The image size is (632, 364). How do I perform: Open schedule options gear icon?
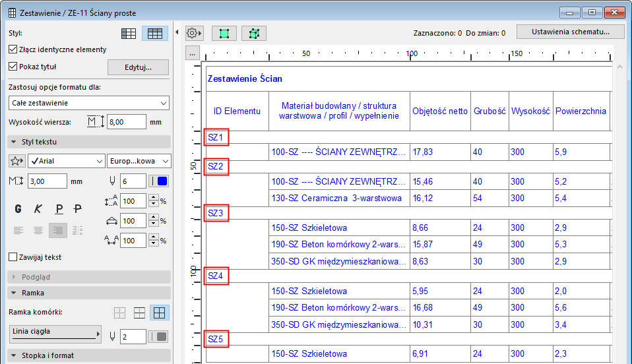[194, 33]
